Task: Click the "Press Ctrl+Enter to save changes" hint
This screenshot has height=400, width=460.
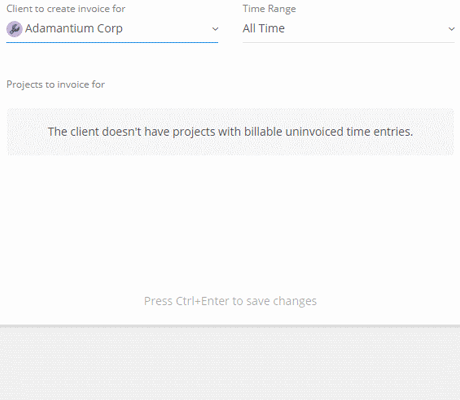Action: (x=230, y=301)
